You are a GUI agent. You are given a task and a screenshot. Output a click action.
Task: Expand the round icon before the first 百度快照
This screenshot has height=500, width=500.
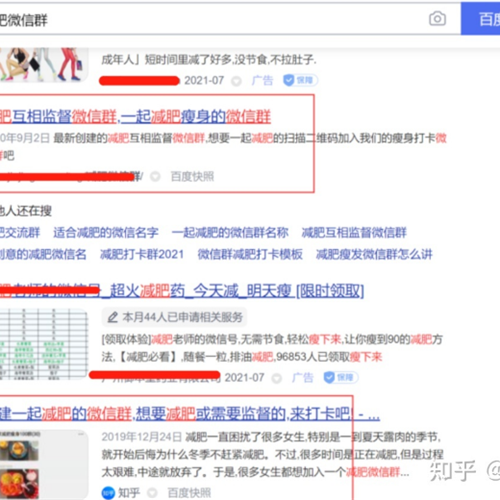[155, 176]
